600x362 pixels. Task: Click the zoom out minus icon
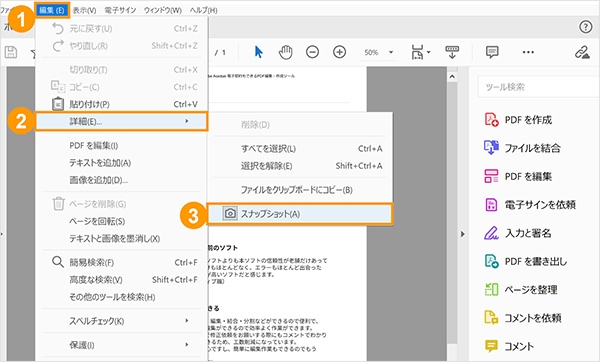click(312, 52)
